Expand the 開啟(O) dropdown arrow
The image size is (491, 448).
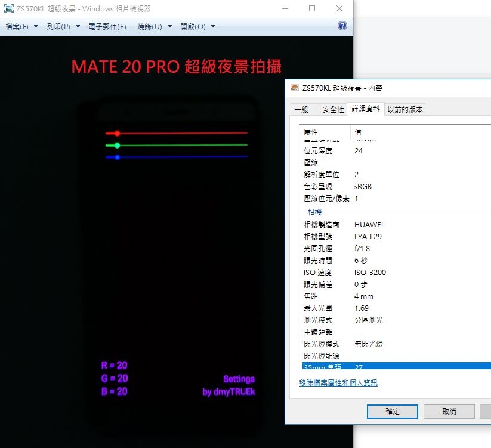tap(213, 26)
